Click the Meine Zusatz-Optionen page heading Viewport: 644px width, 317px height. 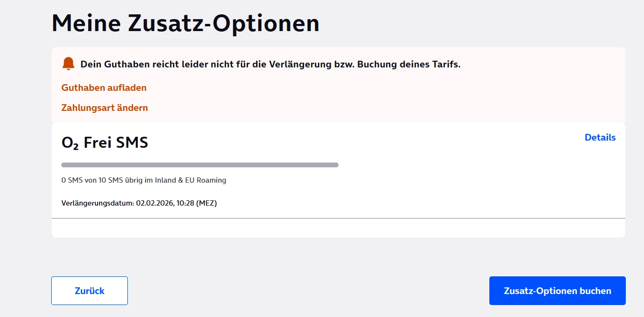[x=185, y=23]
